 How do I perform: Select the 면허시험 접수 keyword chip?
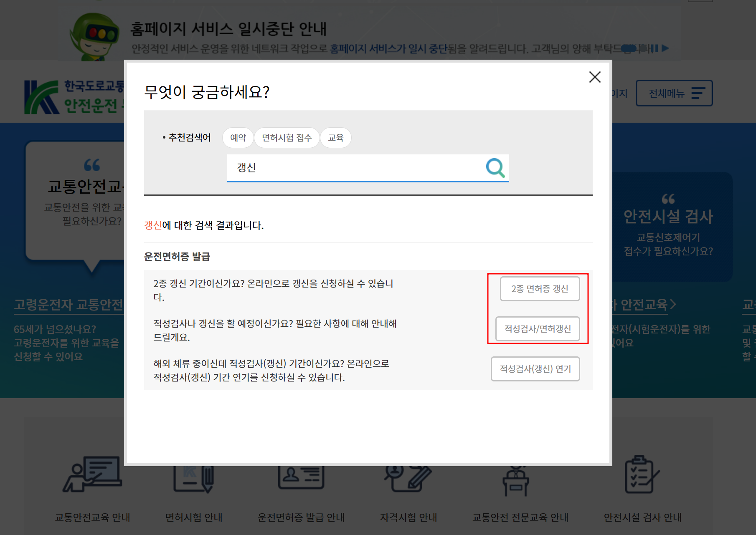(287, 138)
